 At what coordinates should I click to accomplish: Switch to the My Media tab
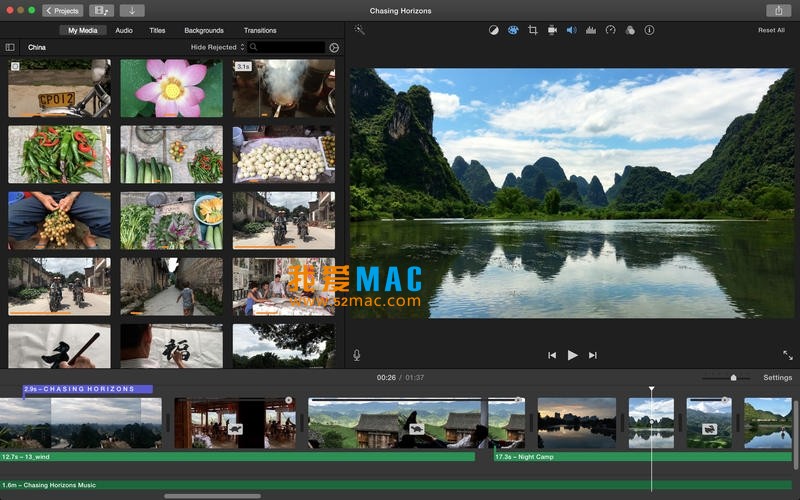pos(83,31)
